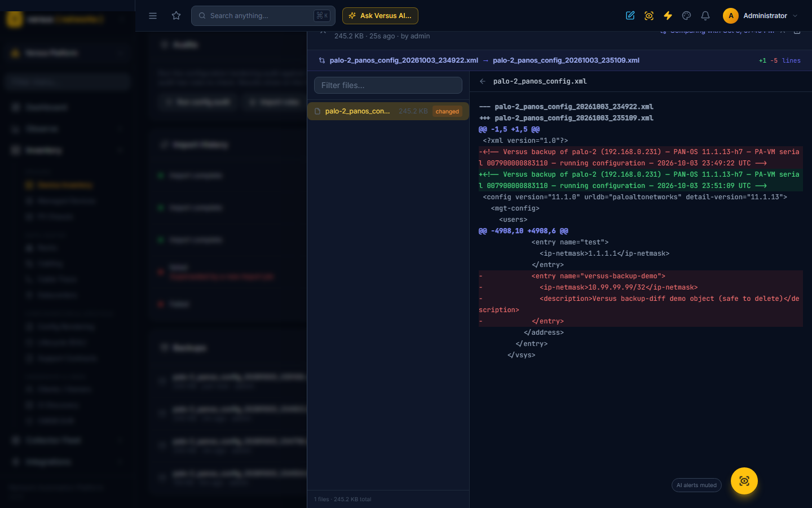Click the removed comment line with 23:49:22 UTC
812x508 pixels.
tap(641, 157)
